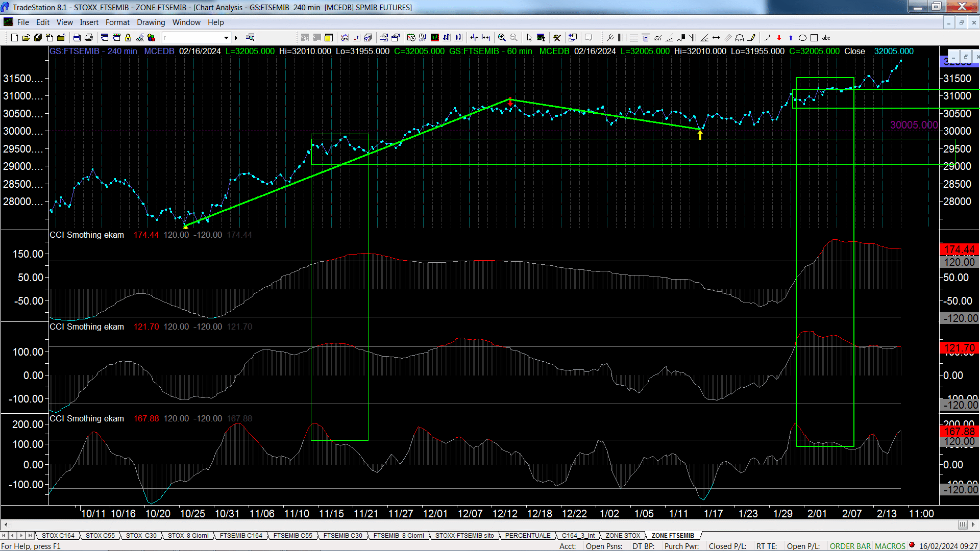Select the pencil trendline drawing tool

(x=751, y=37)
